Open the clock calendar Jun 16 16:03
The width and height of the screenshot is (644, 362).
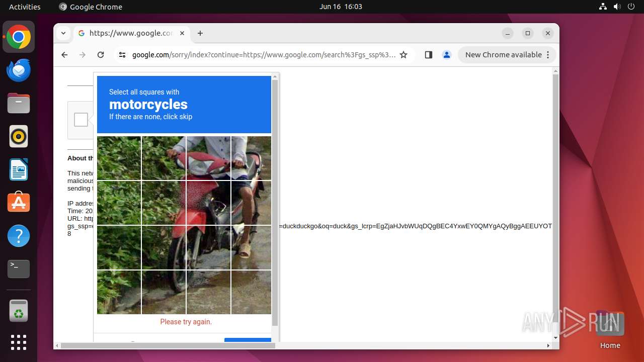point(341,7)
